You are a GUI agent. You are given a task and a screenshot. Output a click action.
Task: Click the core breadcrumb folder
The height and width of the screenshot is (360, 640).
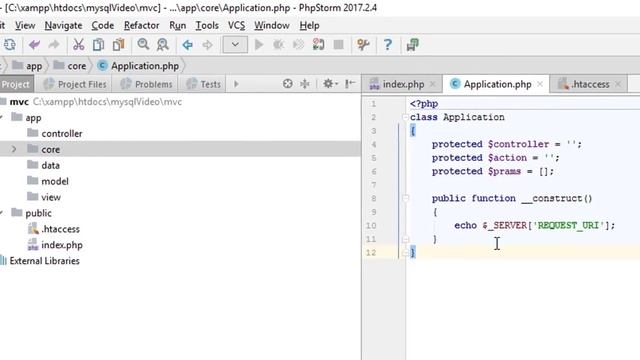70,66
